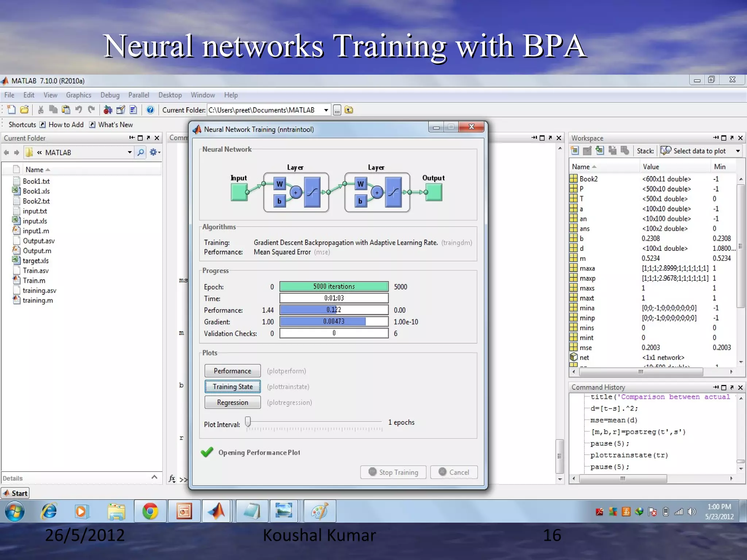The image size is (747, 560).
Task: Click the New Script icon in MATLAB toolbar
Action: (11, 109)
